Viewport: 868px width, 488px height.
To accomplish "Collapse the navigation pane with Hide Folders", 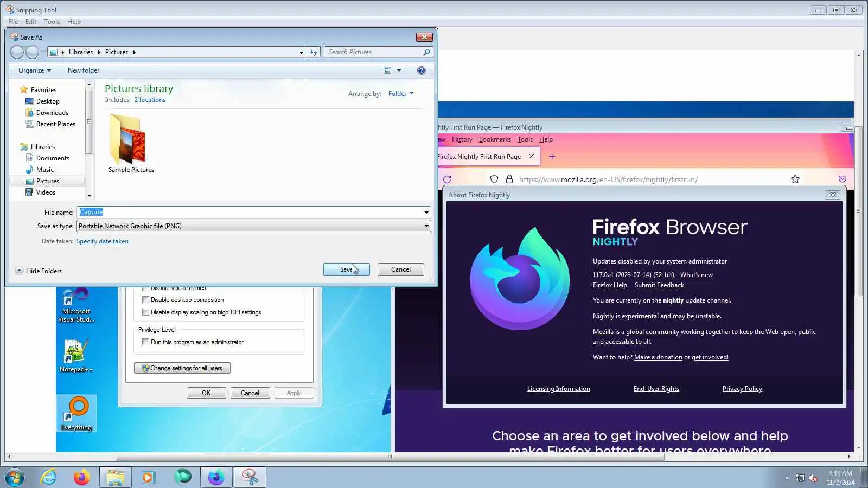I will click(39, 271).
